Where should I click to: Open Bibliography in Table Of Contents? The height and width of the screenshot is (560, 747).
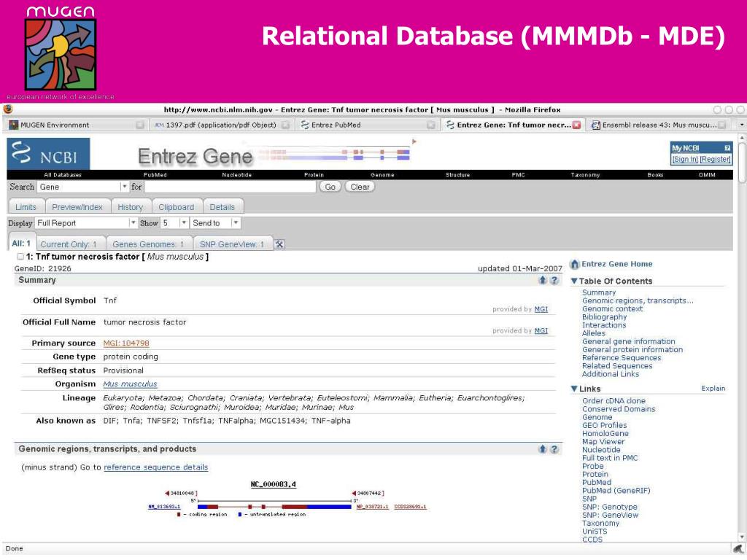pyautogui.click(x=605, y=317)
